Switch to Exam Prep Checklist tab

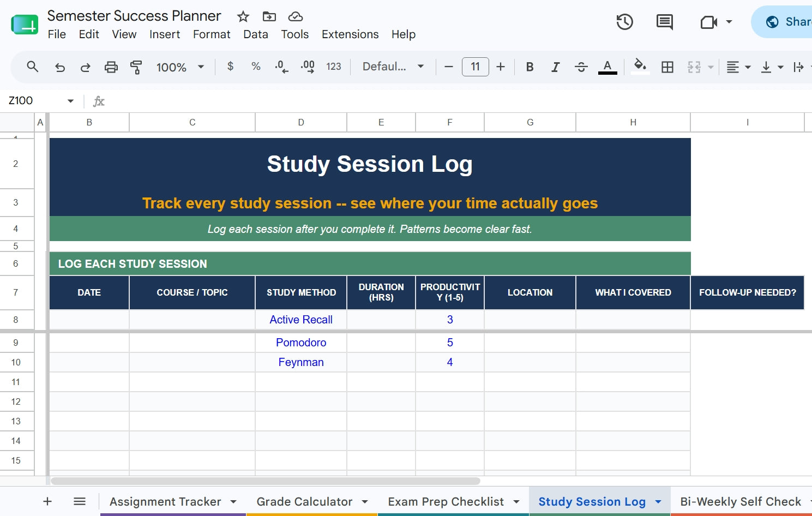tap(446, 501)
